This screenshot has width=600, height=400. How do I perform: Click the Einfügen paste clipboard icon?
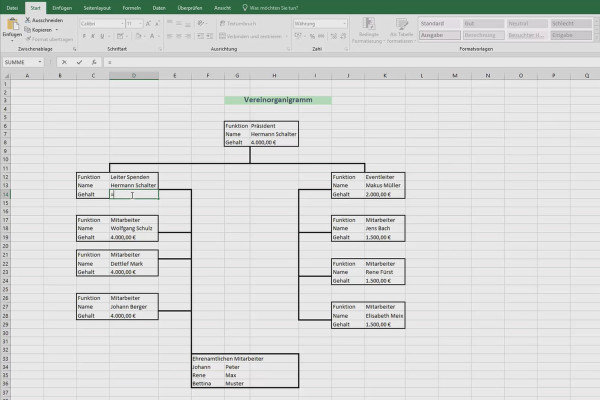(x=12, y=24)
